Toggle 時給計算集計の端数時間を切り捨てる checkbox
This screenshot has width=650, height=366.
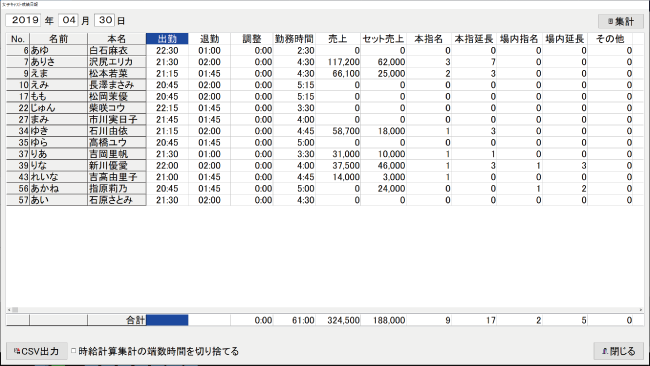pos(74,351)
